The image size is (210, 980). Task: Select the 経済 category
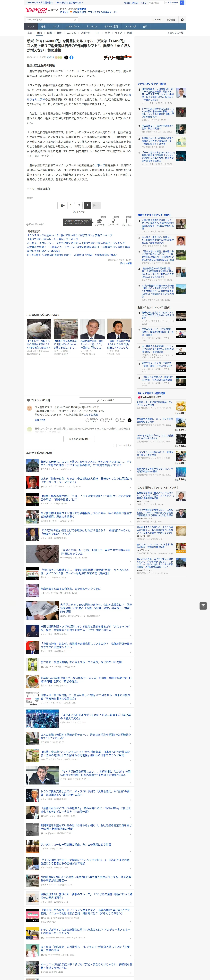click(59, 33)
